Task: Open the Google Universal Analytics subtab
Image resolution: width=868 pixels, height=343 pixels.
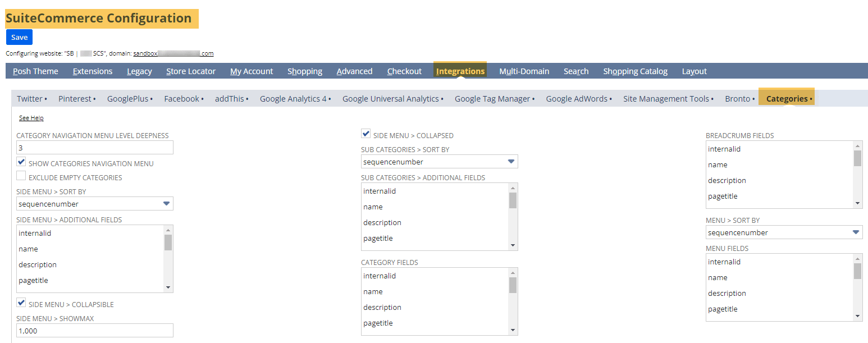Action: (392, 99)
